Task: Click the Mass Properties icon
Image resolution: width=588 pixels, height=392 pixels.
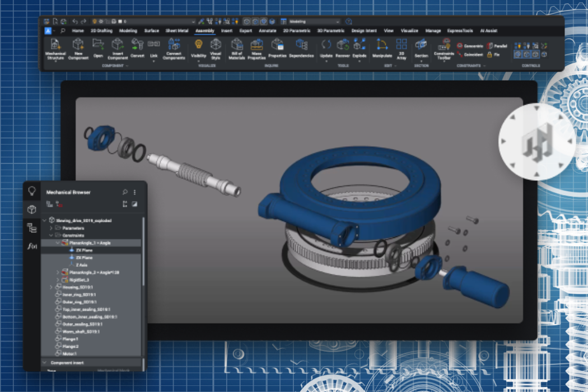Action: 256,49
